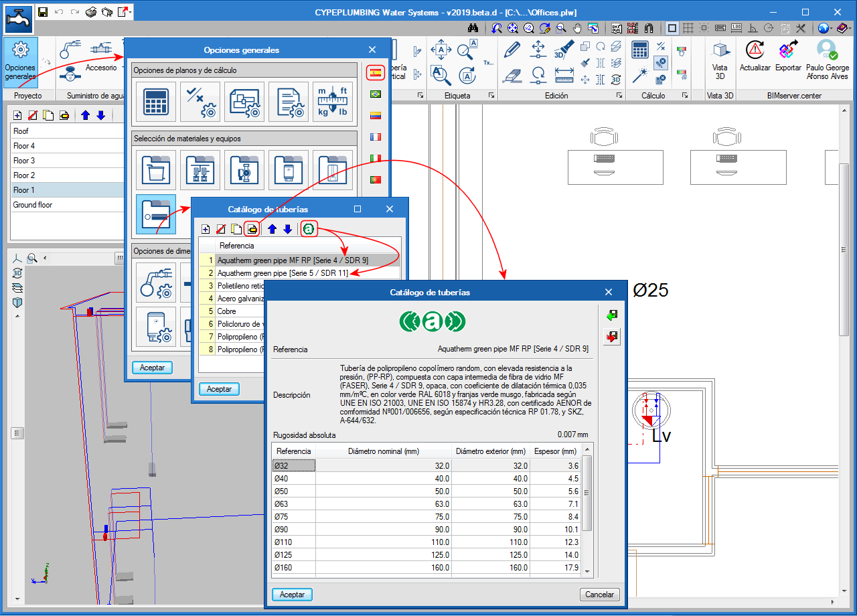Viewport: 857px width, 616px height.
Task: Select the pan hand tool
Action: pos(578,28)
